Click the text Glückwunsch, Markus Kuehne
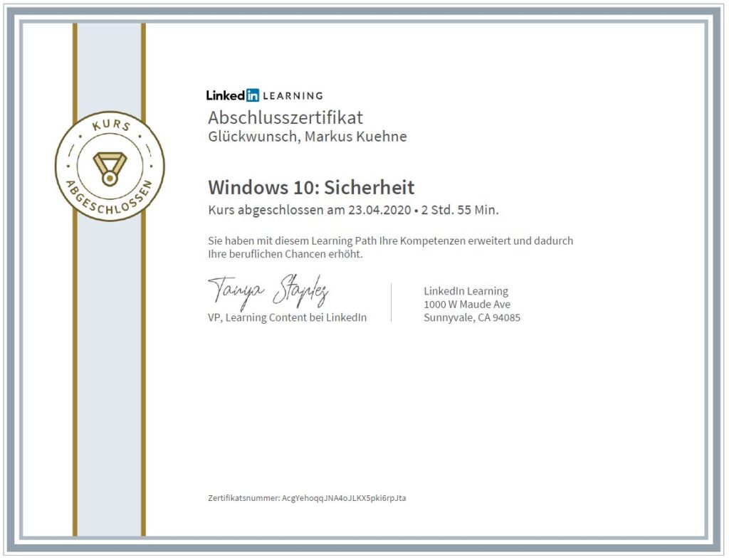This screenshot has height=560, width=729. [308, 137]
